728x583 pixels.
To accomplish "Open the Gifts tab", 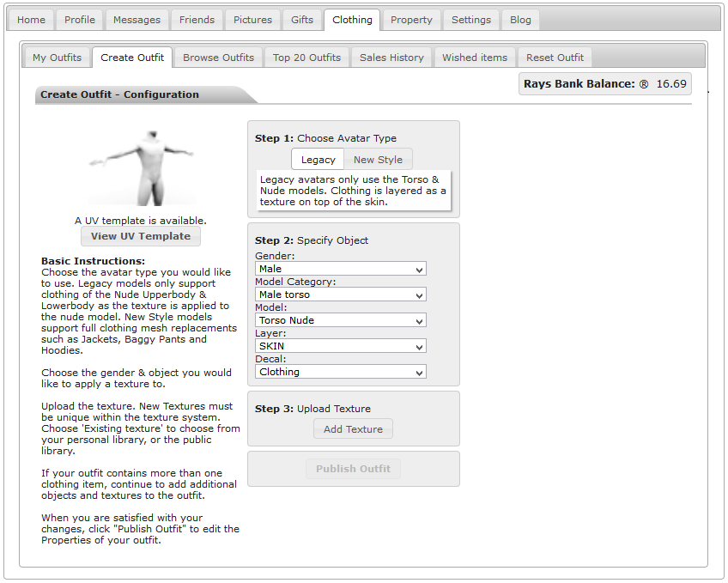I will 302,20.
